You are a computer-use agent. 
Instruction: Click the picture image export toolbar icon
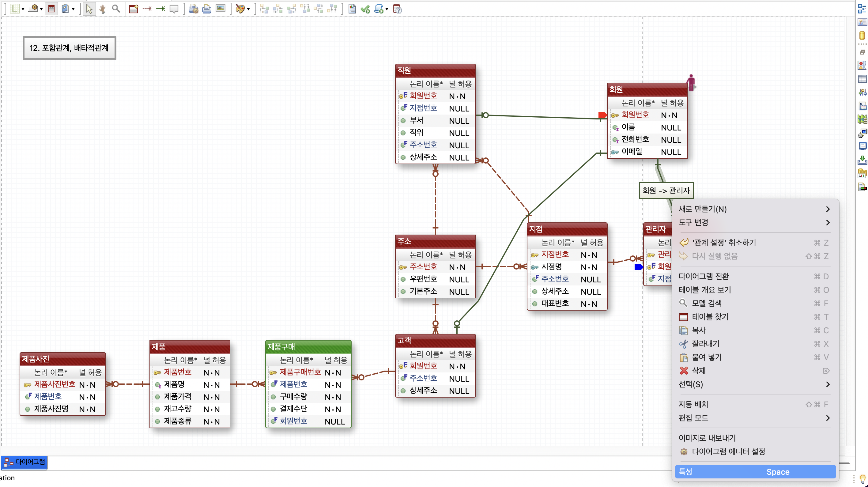221,9
